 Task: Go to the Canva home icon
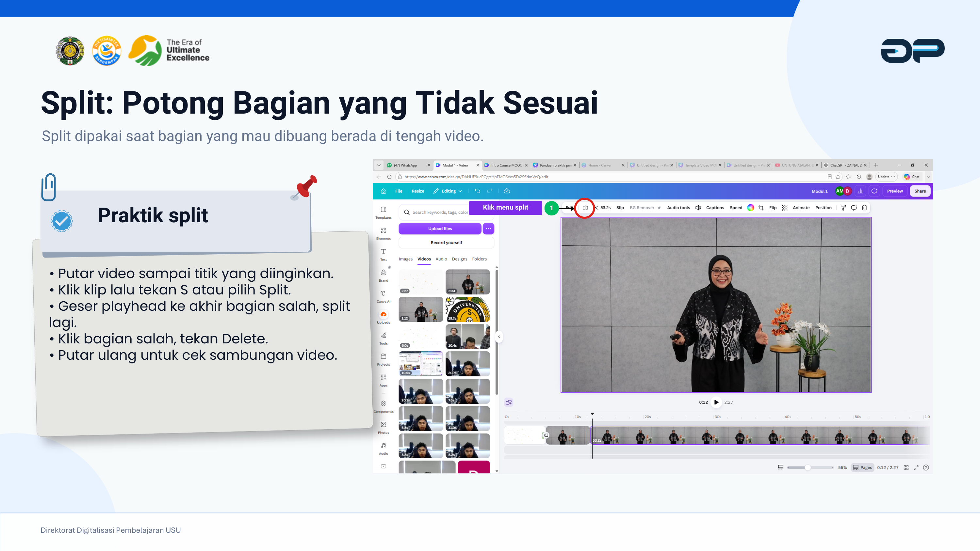(384, 191)
